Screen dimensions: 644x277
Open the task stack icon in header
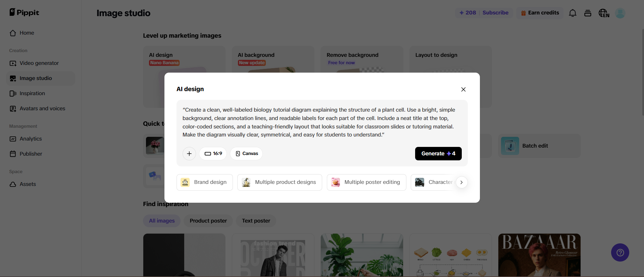pyautogui.click(x=588, y=13)
